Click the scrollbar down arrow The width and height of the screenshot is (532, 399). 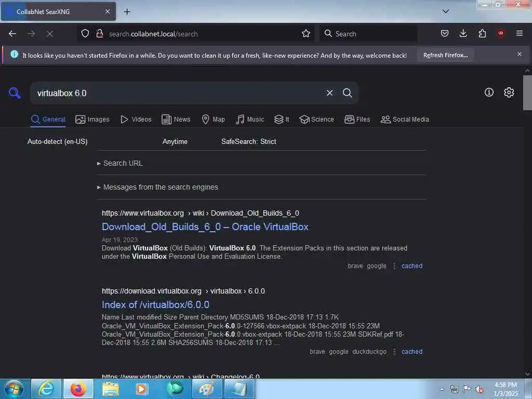point(527,374)
